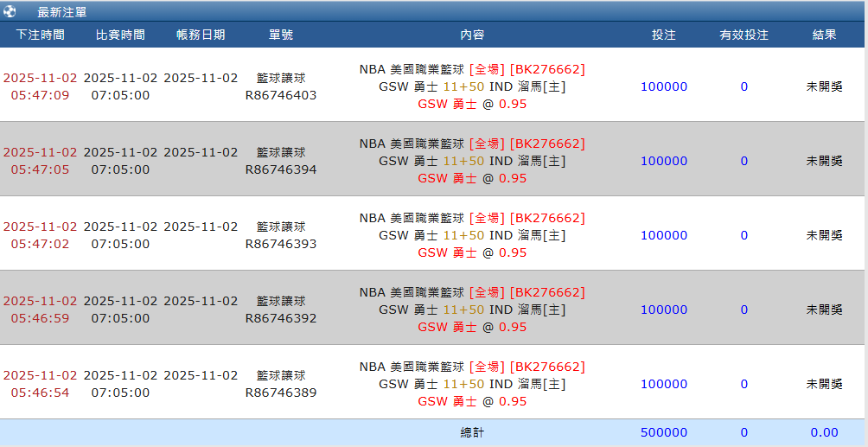Click order number R86746392
The image size is (868, 447).
point(281,318)
